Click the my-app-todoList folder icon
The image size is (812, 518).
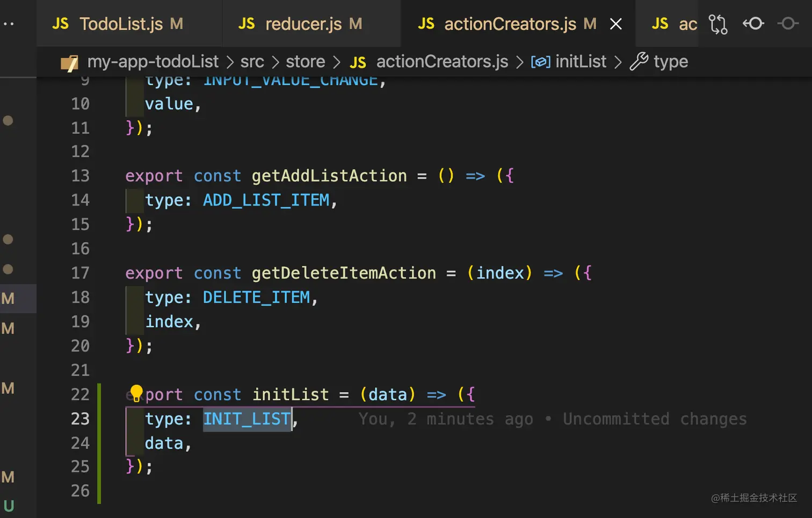[x=70, y=63]
